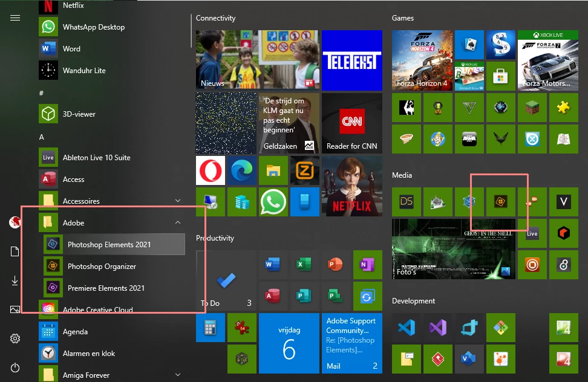Open the Excel tile

[305, 265]
